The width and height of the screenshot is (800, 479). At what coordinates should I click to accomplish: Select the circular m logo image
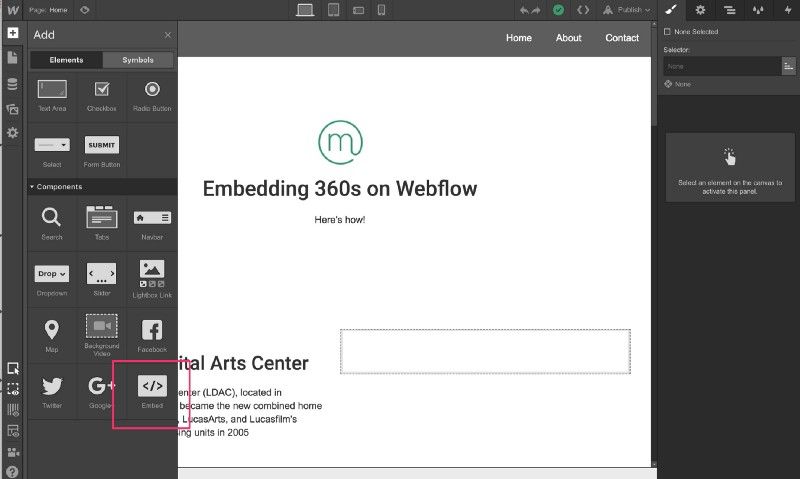coord(340,142)
